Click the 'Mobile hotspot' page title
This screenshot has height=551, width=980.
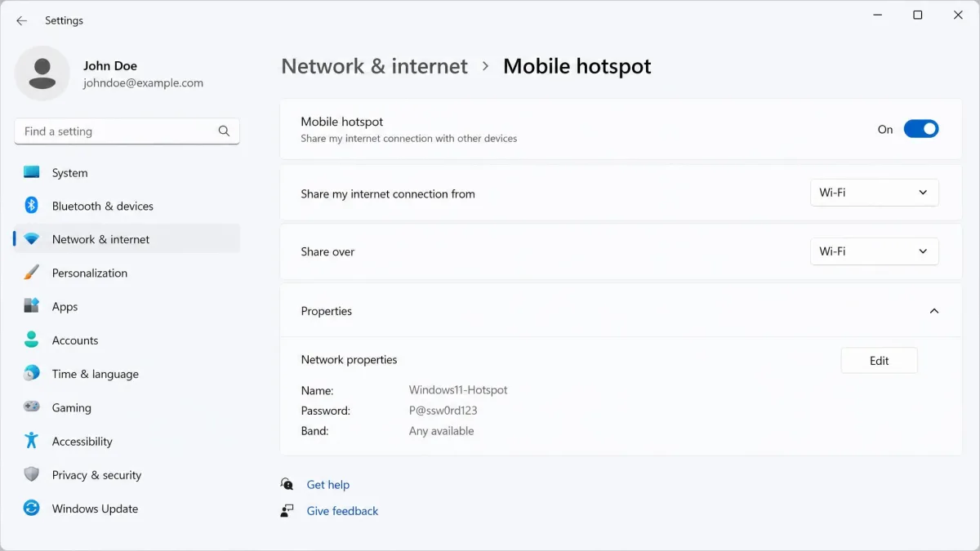pyautogui.click(x=577, y=66)
